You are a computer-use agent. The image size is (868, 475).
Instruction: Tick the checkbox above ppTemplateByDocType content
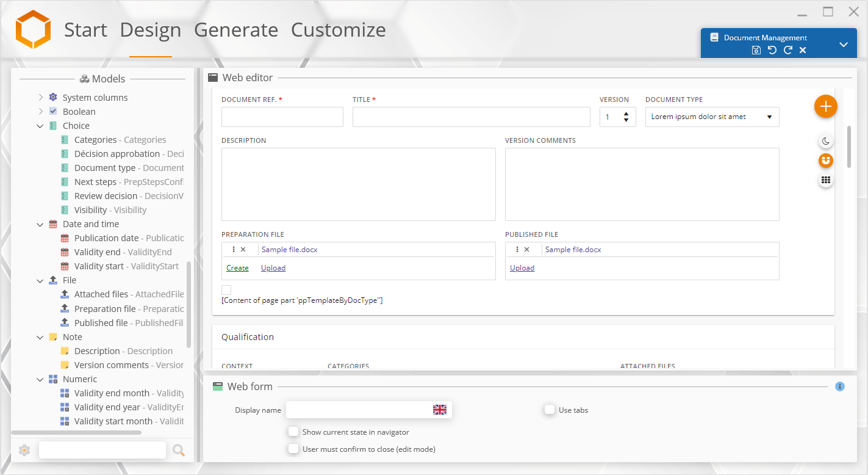[226, 290]
